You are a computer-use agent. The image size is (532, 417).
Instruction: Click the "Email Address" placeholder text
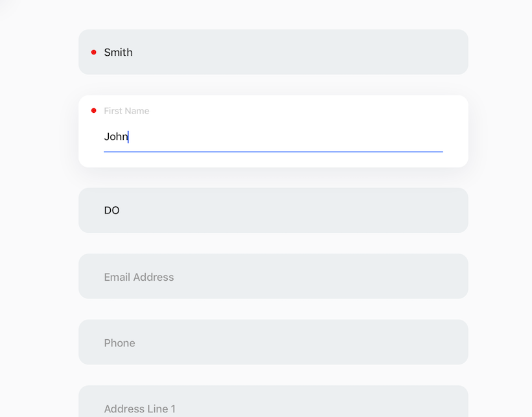coord(139,278)
